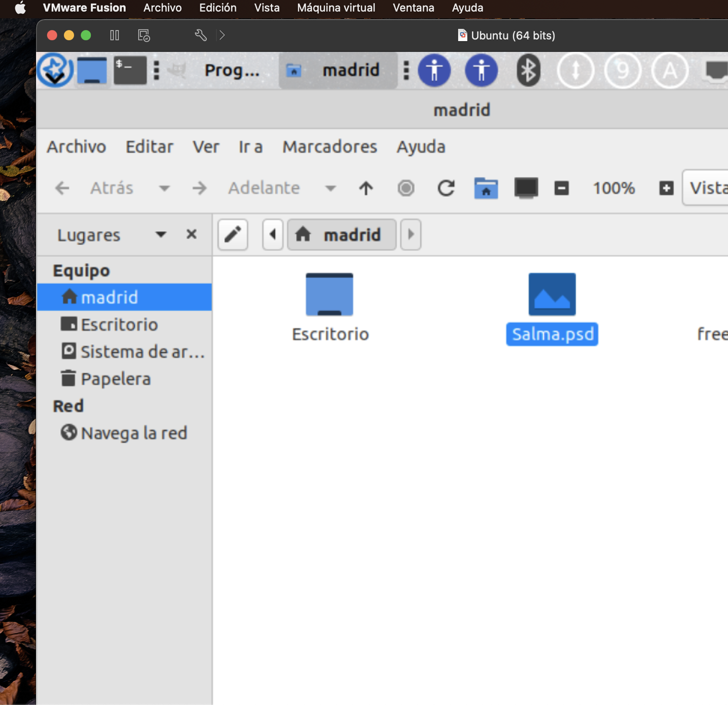Select madrid in the Lugares sidebar

click(x=124, y=297)
